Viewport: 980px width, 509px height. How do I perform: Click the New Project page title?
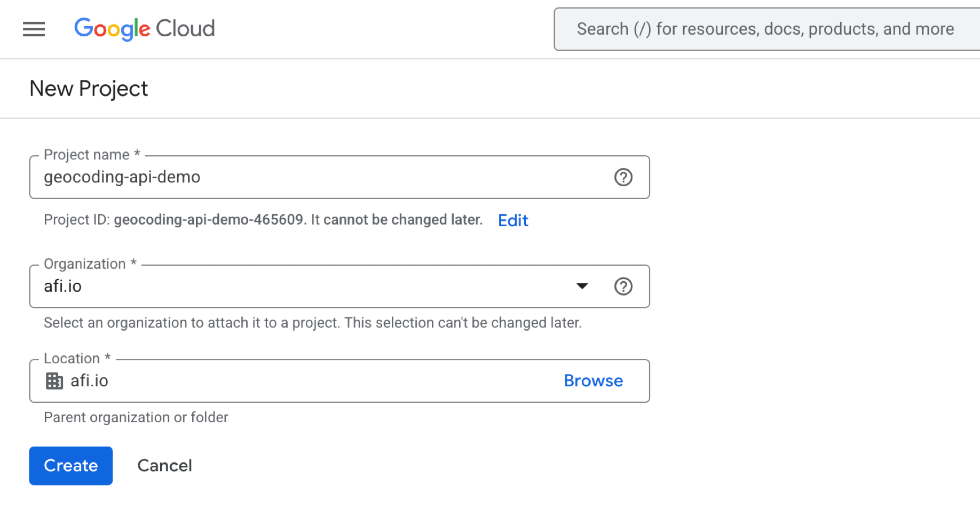pos(89,88)
